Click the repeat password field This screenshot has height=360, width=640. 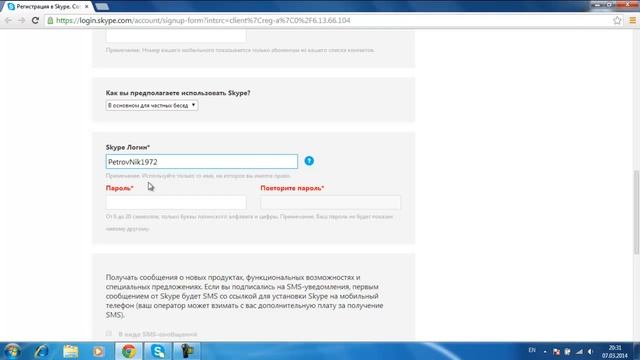pos(331,202)
